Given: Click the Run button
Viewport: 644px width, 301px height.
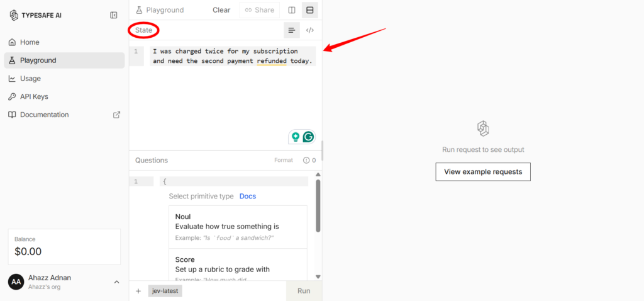Looking at the screenshot, I should (x=304, y=291).
